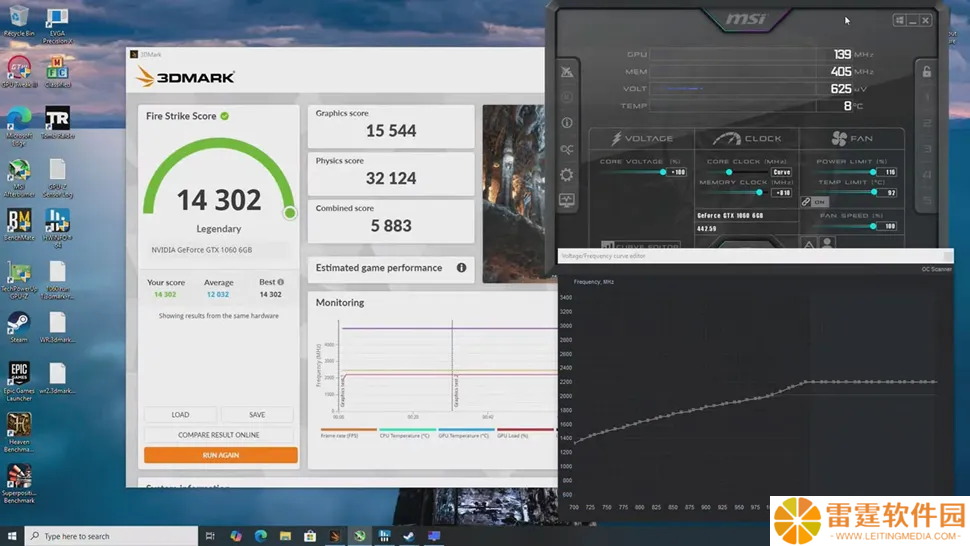Click Epic Games Launcher desktop icon
970x546 pixels.
tap(19, 382)
